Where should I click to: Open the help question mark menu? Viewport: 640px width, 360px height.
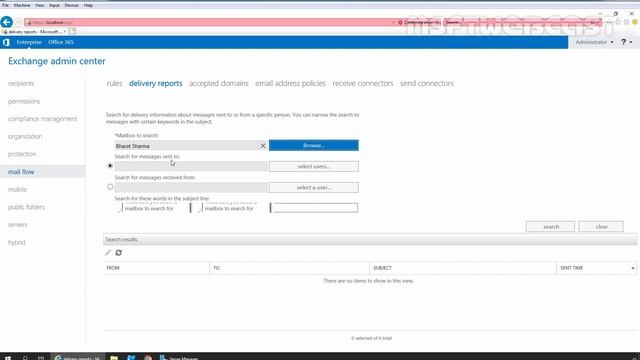(627, 42)
